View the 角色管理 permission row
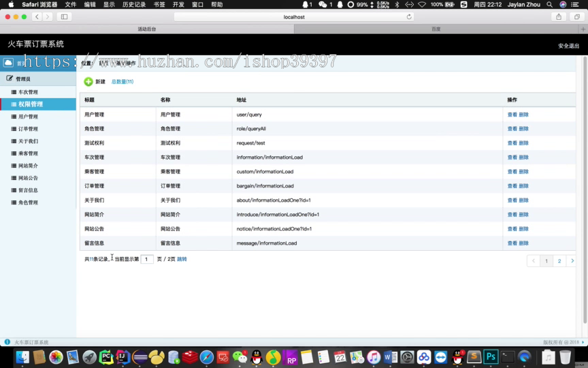 pyautogui.click(x=512, y=129)
